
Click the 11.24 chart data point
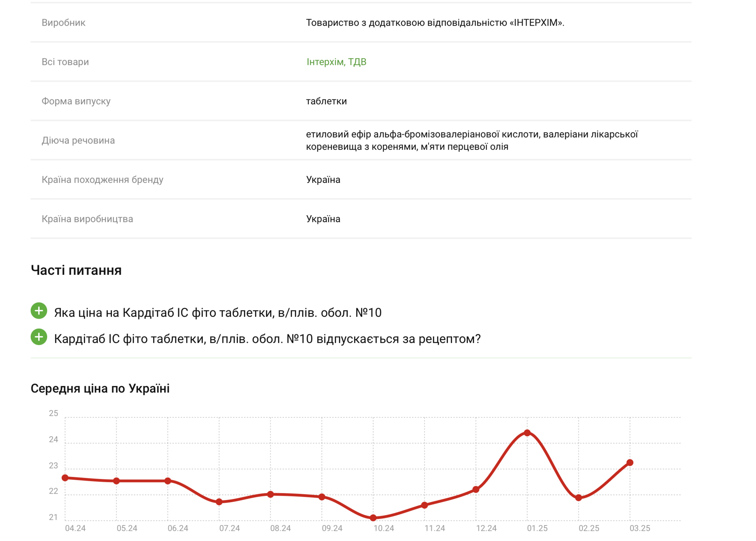pyautogui.click(x=424, y=505)
